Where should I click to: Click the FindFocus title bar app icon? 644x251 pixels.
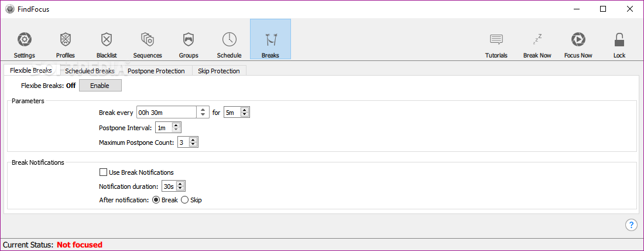tap(9, 9)
